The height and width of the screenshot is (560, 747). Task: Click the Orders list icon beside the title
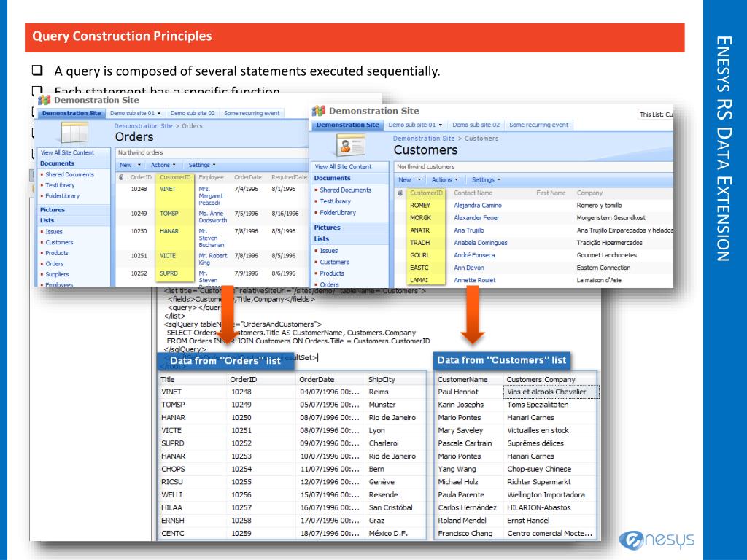click(74, 133)
